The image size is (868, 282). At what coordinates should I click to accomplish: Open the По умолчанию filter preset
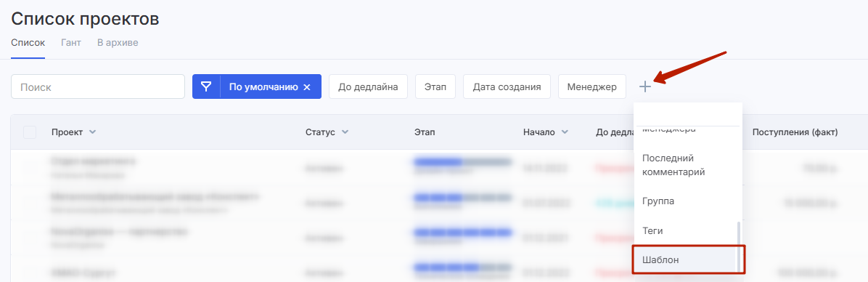point(263,87)
